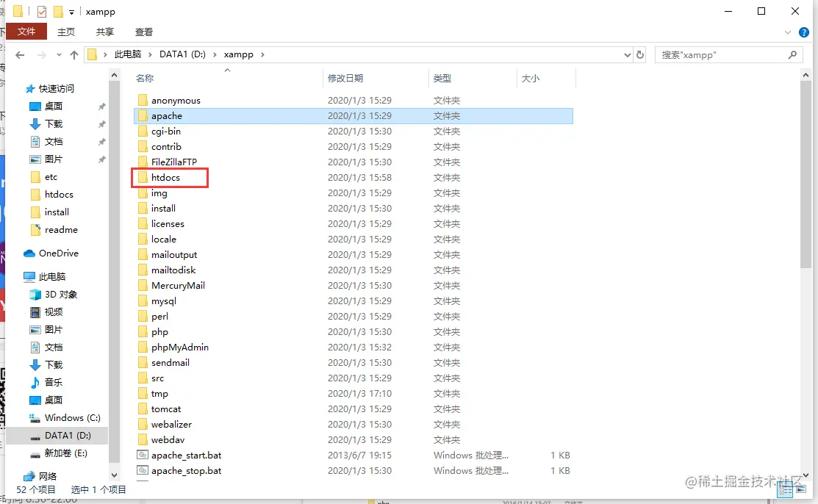Open the quick access toolbar customize dropdown
The image size is (818, 504).
point(71,12)
